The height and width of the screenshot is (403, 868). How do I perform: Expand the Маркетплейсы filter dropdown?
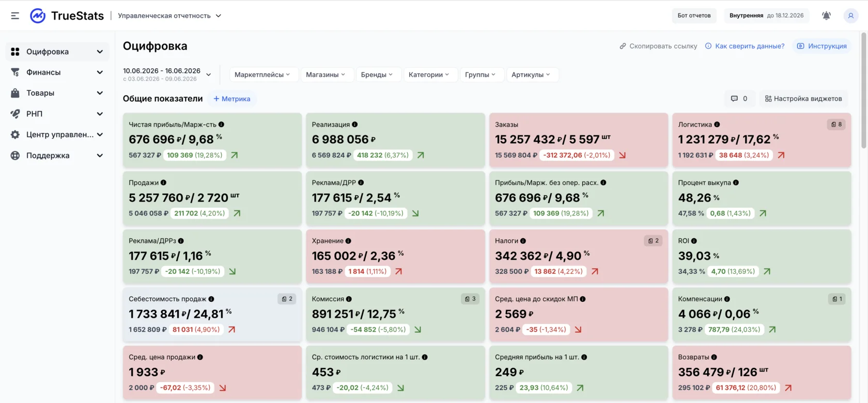[262, 74]
